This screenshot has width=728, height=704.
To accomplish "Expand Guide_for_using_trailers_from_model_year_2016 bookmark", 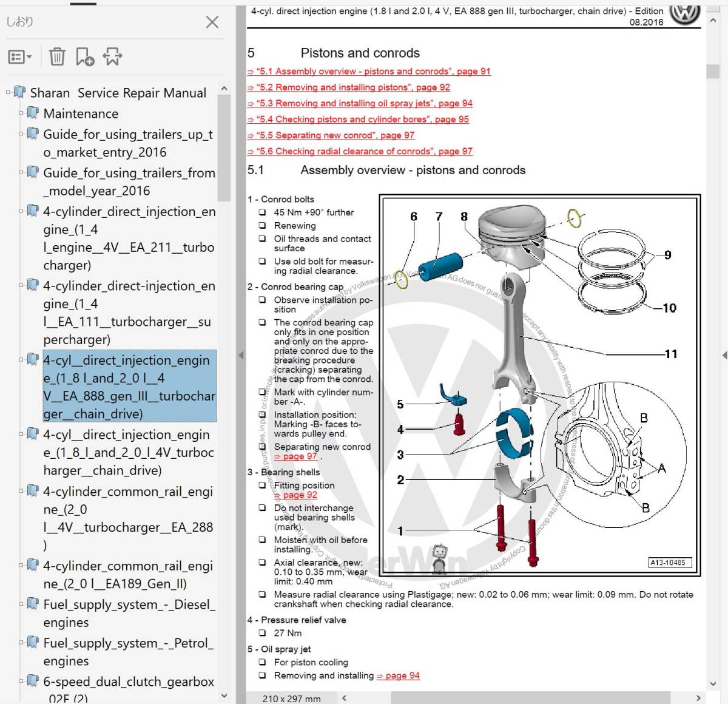I will [21, 172].
